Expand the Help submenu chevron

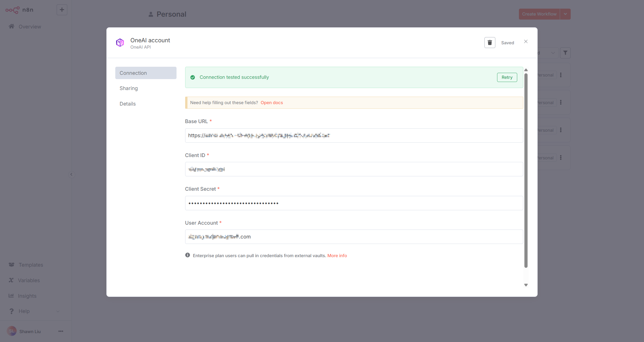[58, 311]
